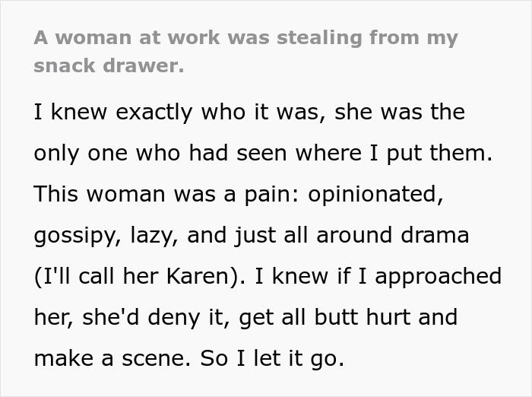
Task: Click the sentence 'So I let it go.'
Action: coord(271,357)
